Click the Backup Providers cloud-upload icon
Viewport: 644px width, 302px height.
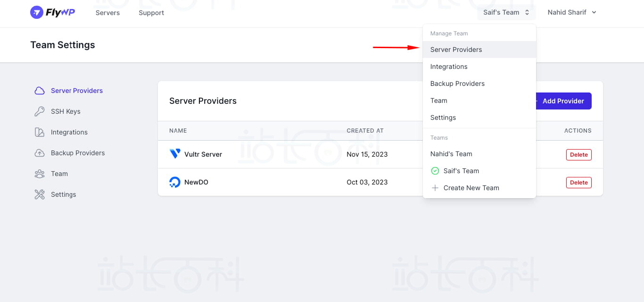click(40, 153)
